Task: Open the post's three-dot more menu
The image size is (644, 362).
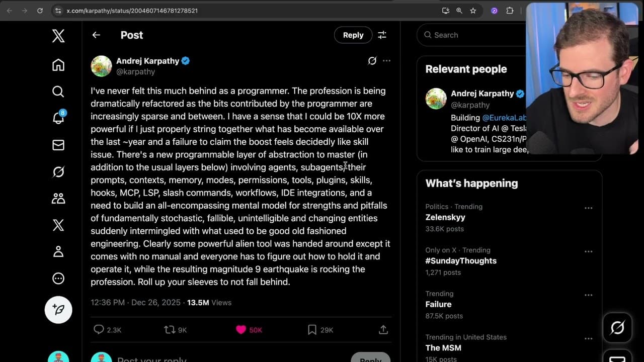Action: (386, 61)
